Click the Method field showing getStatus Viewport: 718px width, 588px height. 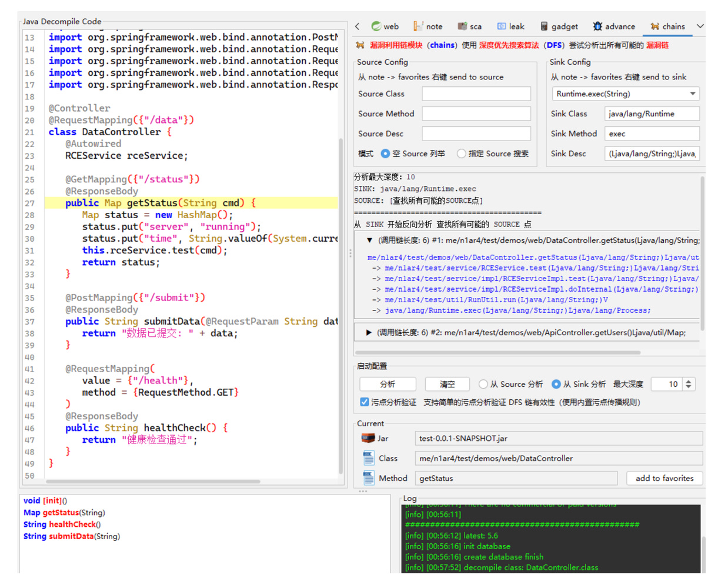[x=516, y=478]
